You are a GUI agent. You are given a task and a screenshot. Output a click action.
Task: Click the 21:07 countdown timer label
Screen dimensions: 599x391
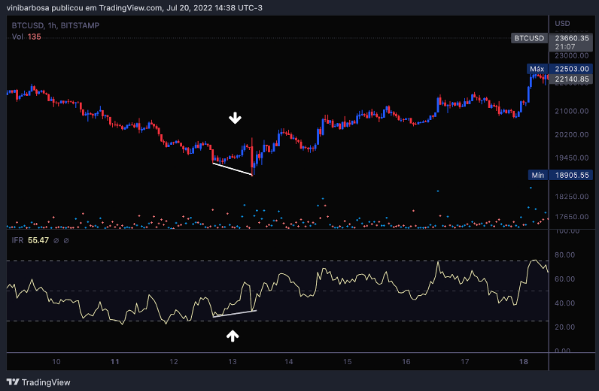pyautogui.click(x=565, y=47)
